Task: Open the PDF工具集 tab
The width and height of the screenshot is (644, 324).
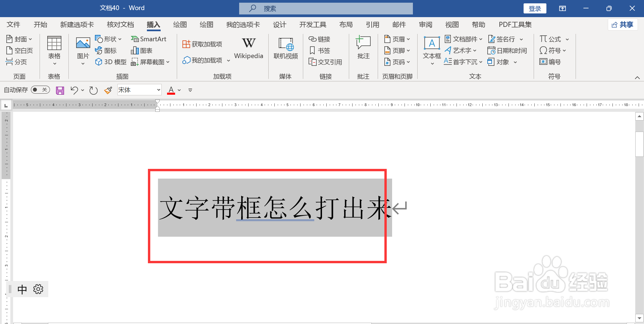Action: pos(515,25)
